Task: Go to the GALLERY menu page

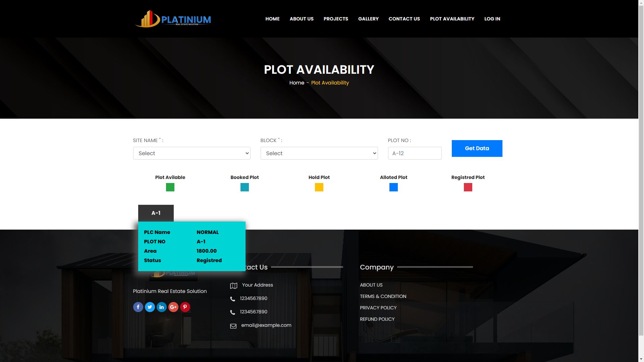Action: click(x=368, y=19)
